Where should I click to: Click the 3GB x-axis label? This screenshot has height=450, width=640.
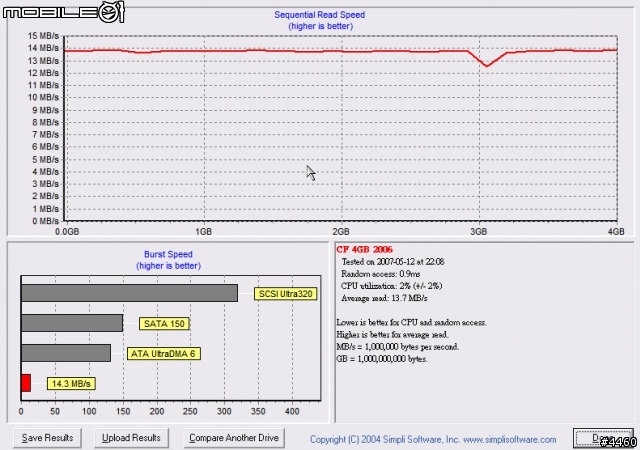[x=478, y=232]
